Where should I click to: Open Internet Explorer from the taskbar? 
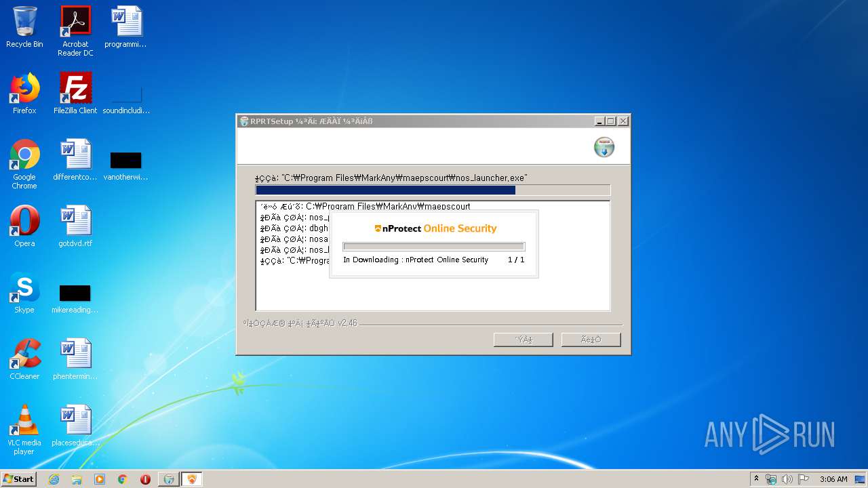pos(54,479)
